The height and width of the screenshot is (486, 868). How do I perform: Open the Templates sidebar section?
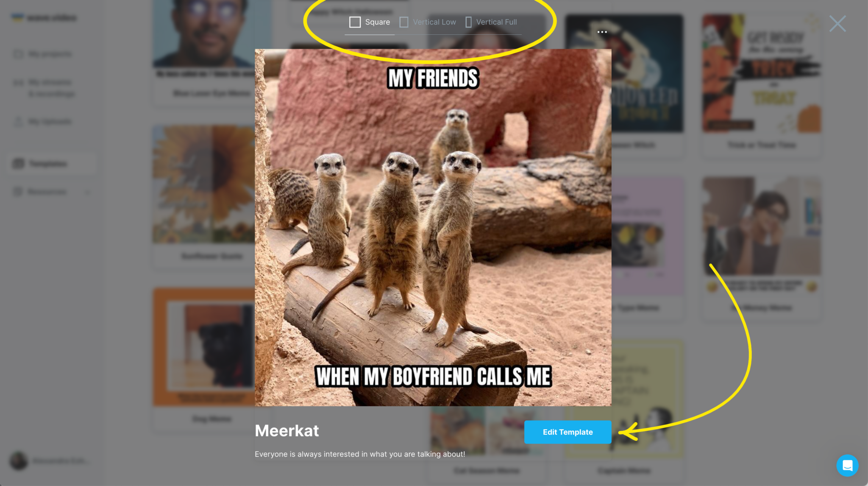coord(48,163)
